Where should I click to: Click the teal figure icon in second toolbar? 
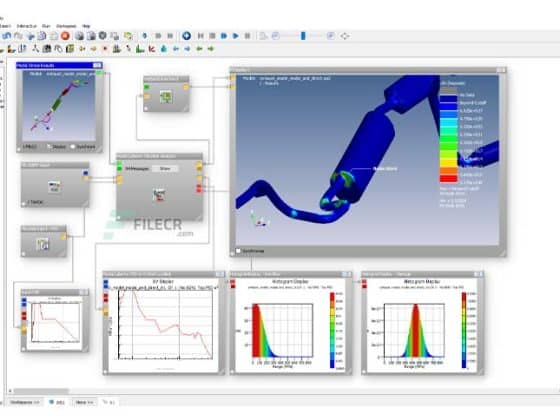[x=164, y=49]
